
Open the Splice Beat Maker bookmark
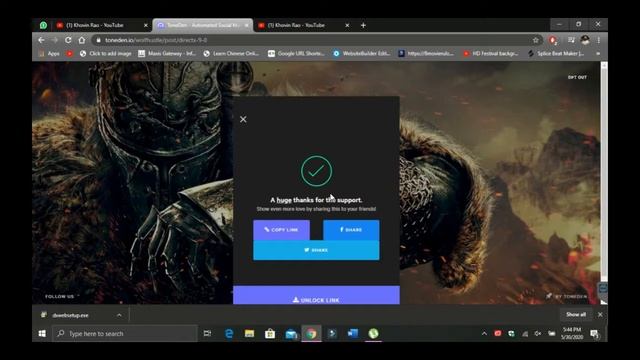coord(556,53)
